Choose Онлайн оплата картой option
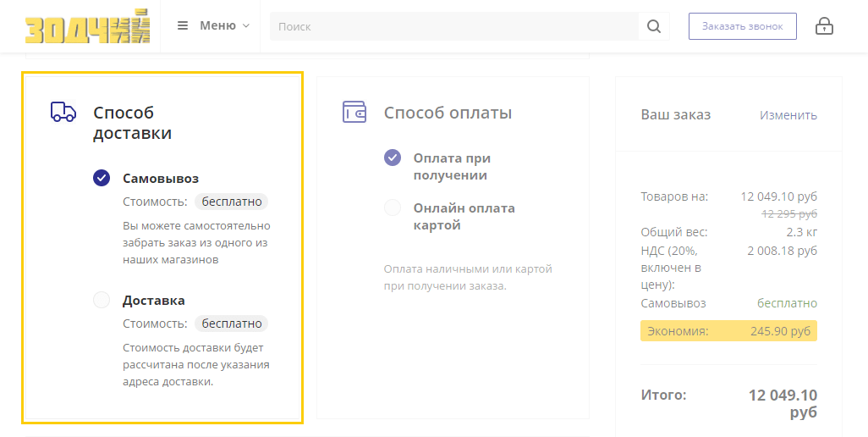Image resolution: width=868 pixels, height=437 pixels. point(393,207)
